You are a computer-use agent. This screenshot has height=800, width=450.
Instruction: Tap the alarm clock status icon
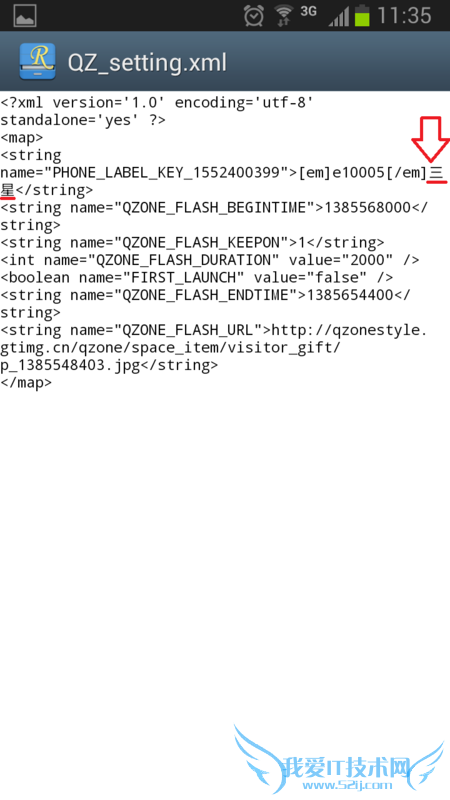click(x=254, y=16)
